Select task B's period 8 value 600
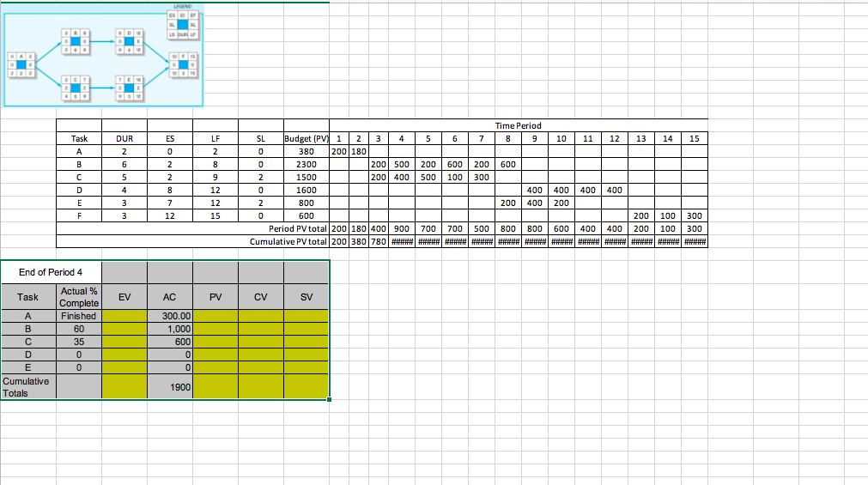This screenshot has height=485, width=868. [x=507, y=165]
